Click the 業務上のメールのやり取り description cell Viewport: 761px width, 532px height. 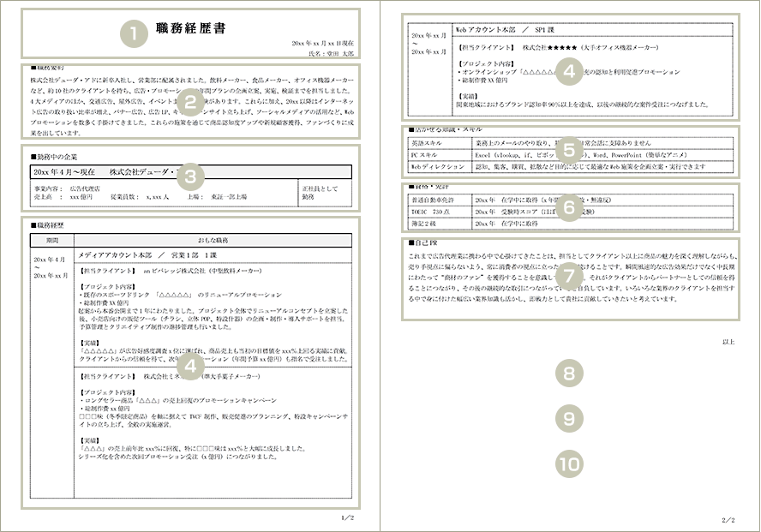pyautogui.click(x=602, y=143)
